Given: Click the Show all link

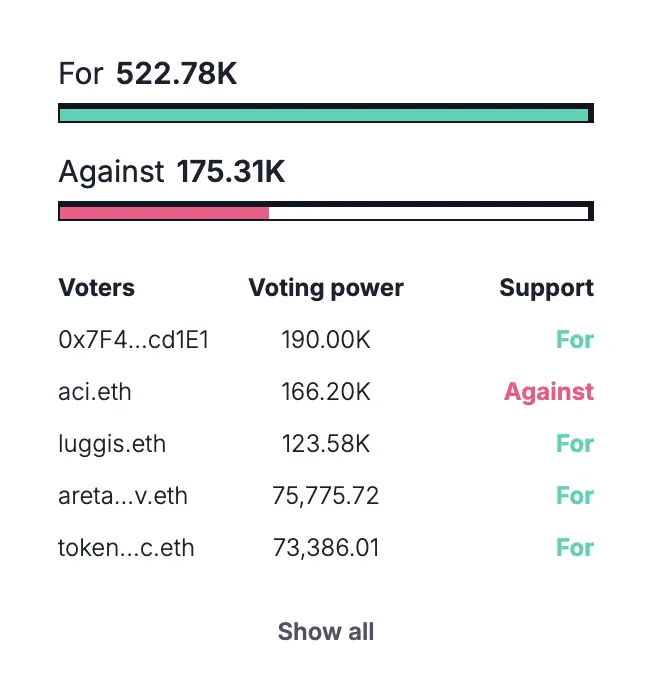Looking at the screenshot, I should point(326,632).
